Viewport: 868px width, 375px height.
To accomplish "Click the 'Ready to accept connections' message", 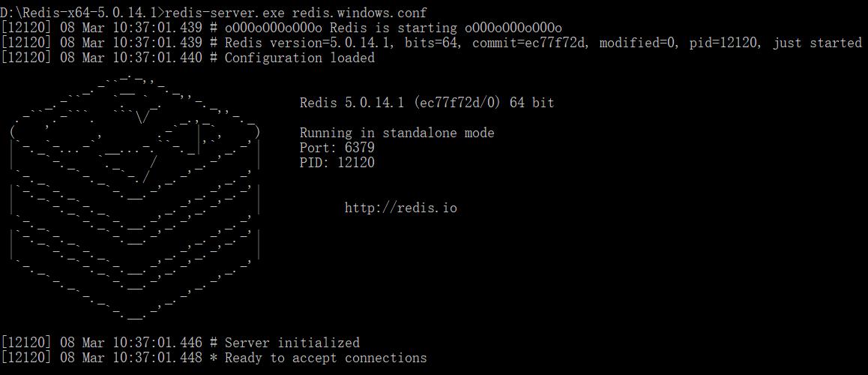I will (x=325, y=358).
